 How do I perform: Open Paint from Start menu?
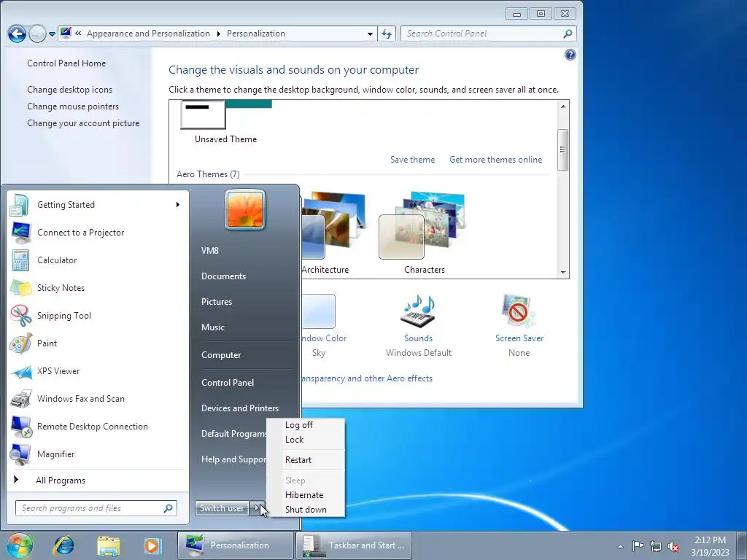(97, 343)
